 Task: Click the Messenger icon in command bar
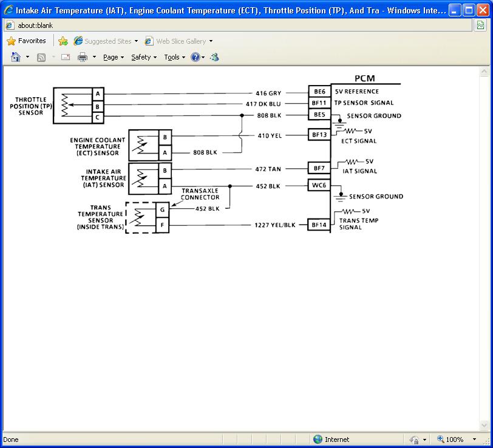click(x=214, y=57)
